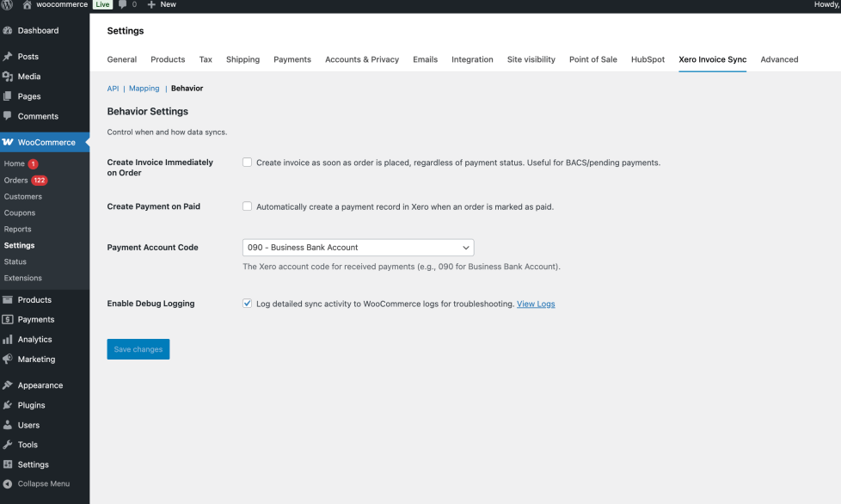Image resolution: width=841 pixels, height=504 pixels.
Task: Click the Dashboard gauge icon in sidebar
Action: pos(8,31)
